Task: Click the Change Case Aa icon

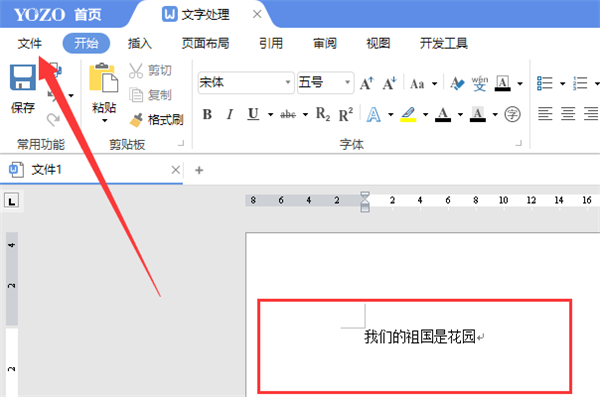Action: tap(417, 83)
